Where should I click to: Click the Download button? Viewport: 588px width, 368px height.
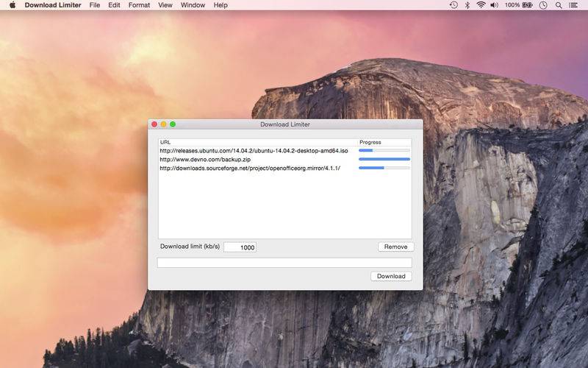(391, 276)
